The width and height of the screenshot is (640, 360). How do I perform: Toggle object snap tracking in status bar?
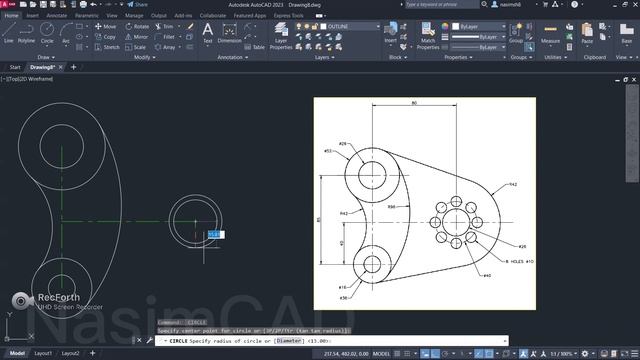[478, 353]
